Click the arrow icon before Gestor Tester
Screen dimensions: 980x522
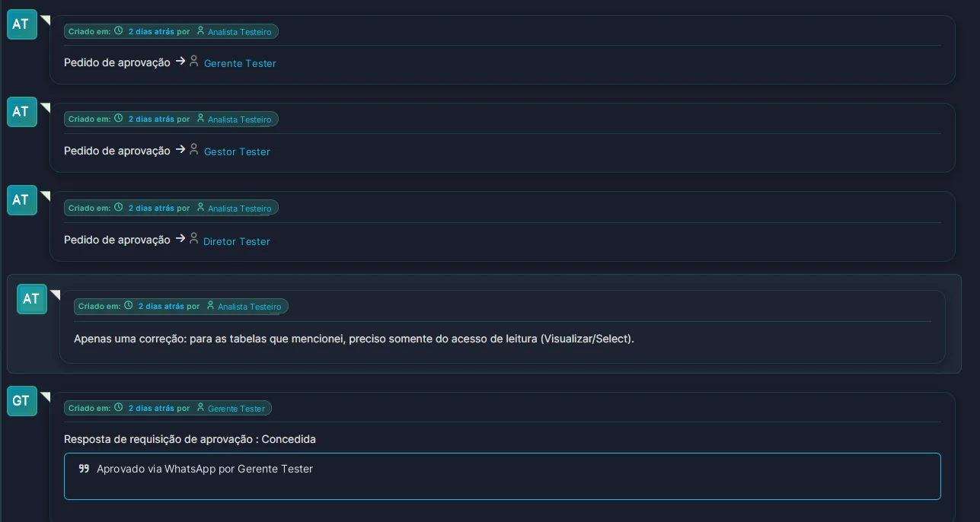point(180,149)
